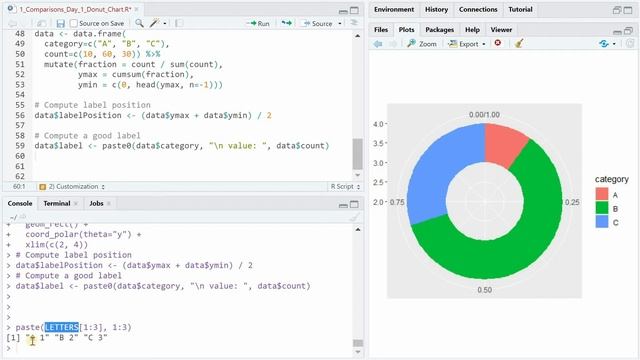
Task: Click the red A legend swatch
Action: (x=602, y=194)
